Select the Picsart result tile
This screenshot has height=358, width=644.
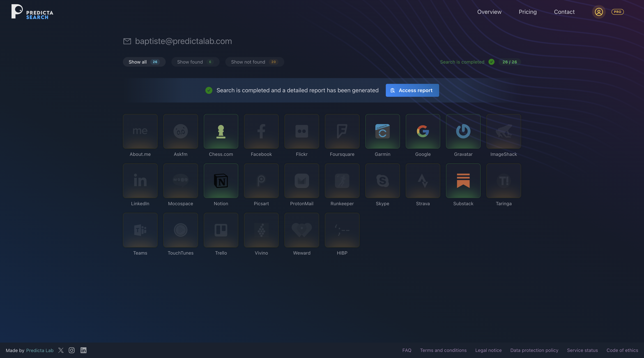261,181
